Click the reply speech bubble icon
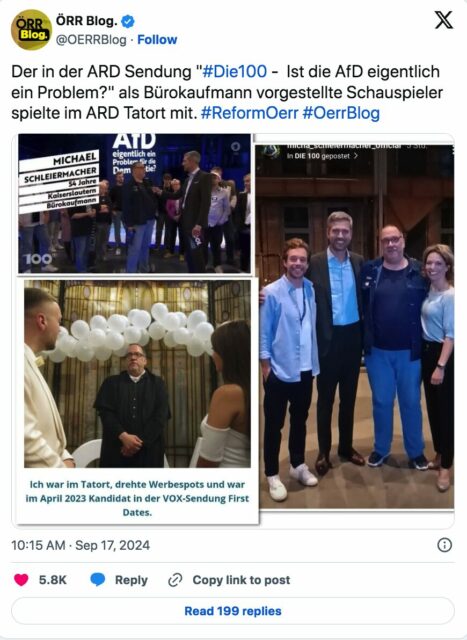 (98, 580)
